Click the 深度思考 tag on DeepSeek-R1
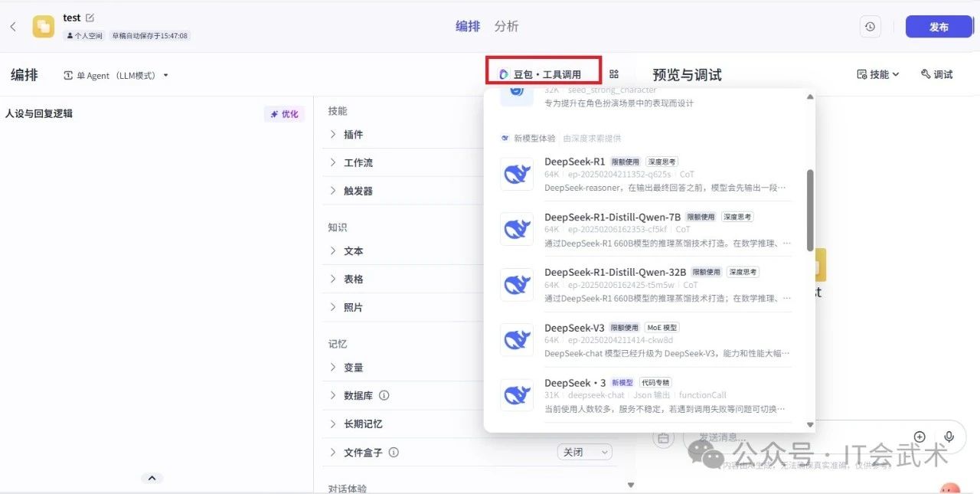 click(661, 162)
